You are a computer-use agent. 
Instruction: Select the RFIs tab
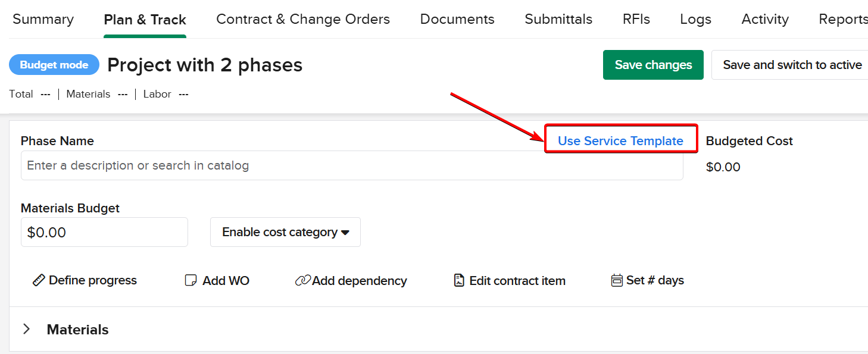pyautogui.click(x=636, y=19)
